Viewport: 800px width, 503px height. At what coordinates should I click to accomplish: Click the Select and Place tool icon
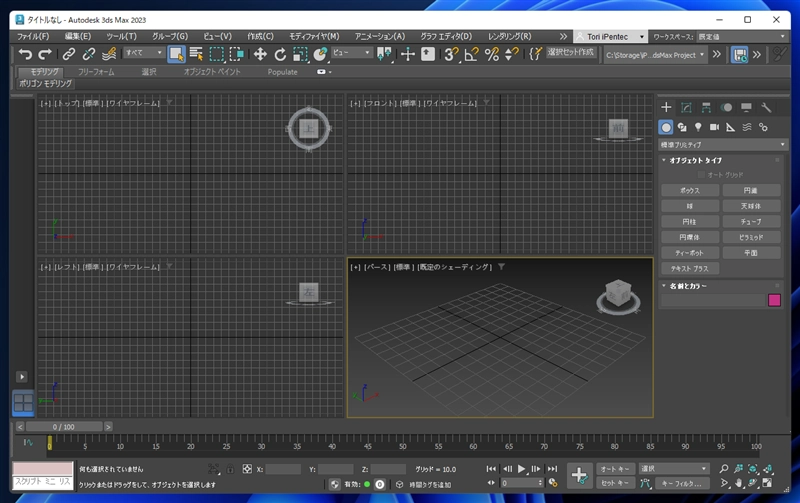(320, 54)
